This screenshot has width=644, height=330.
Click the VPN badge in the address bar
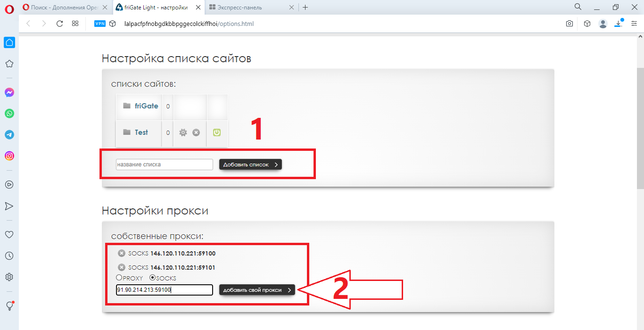coord(100,23)
